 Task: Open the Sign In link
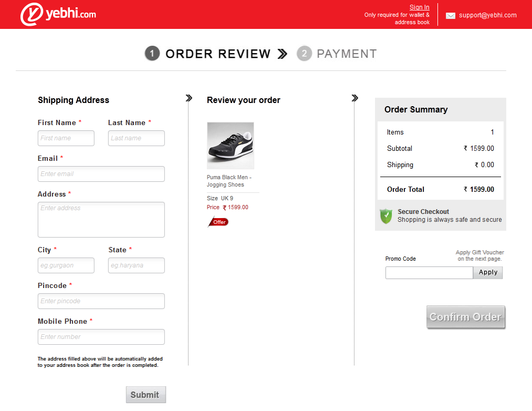tap(420, 7)
